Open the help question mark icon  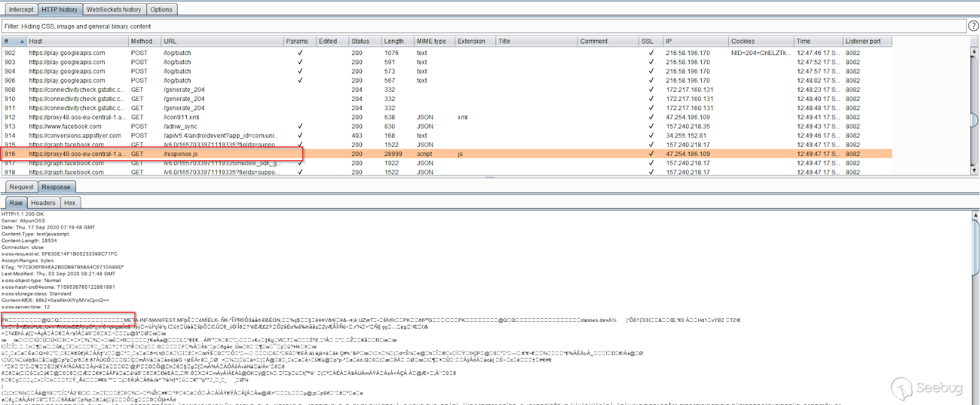(x=973, y=26)
